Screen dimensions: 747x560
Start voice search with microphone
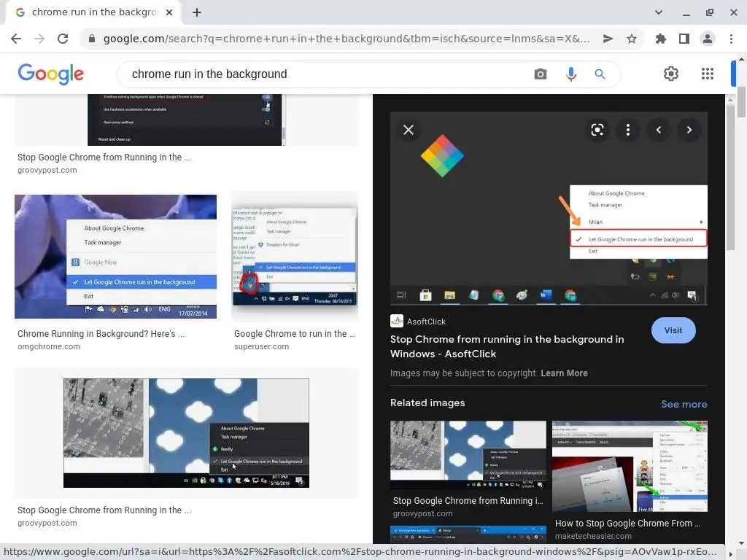(570, 74)
